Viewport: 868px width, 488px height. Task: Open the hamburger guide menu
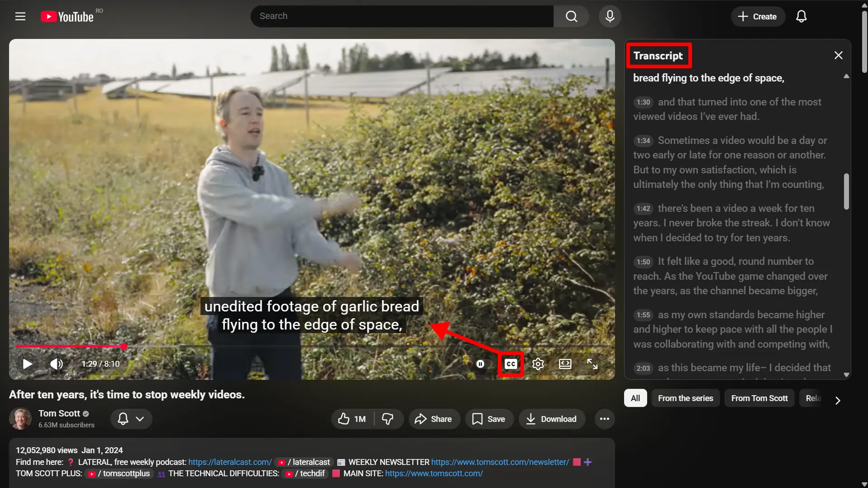(20, 17)
